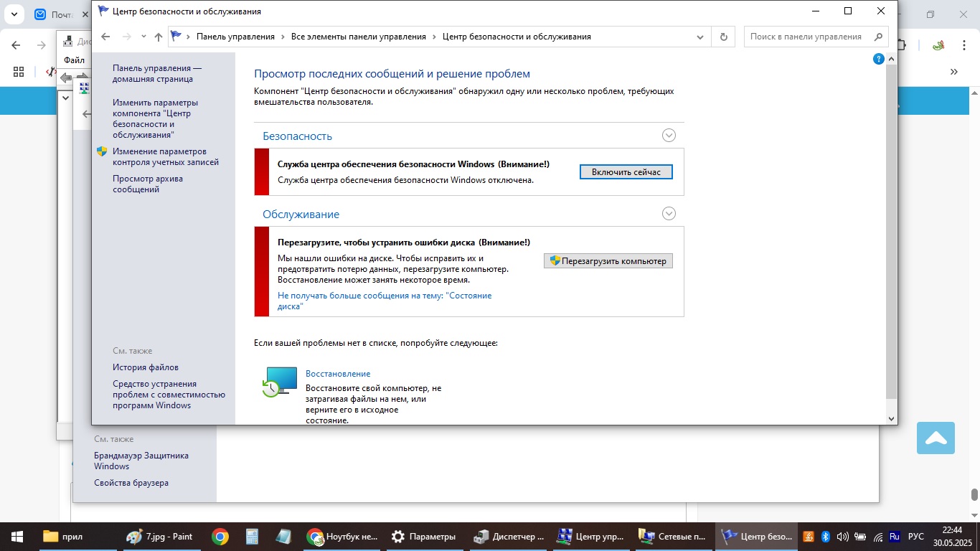Screen dimensions: 980x551
Task: Switch to 'Сетевые п...' in taskbar
Action: tap(674, 537)
